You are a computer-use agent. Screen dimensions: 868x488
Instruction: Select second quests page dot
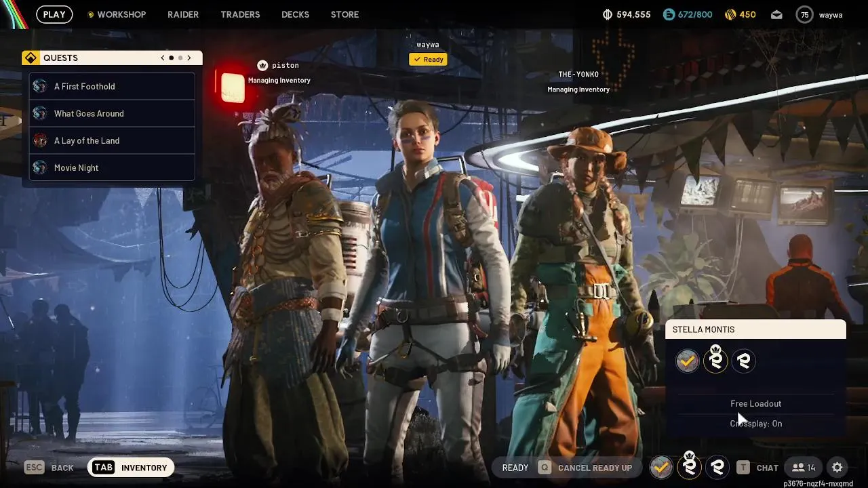(180, 58)
